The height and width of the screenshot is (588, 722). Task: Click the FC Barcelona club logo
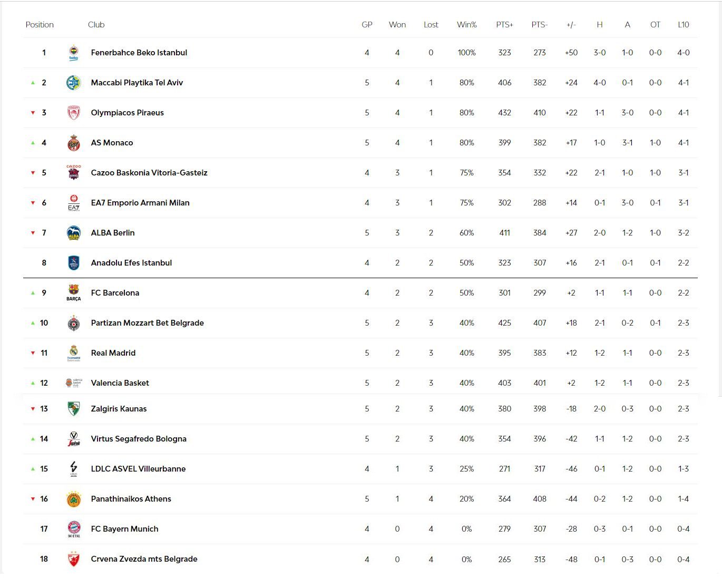pyautogui.click(x=74, y=292)
